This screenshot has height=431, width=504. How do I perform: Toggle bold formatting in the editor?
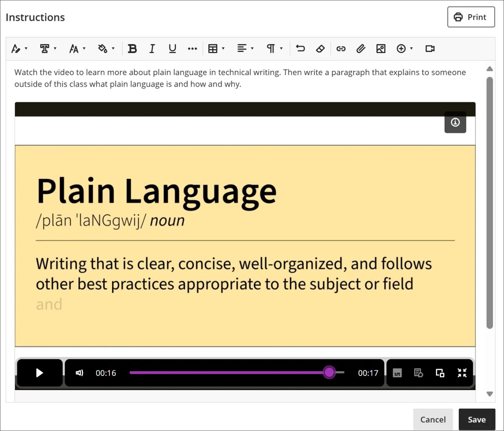point(132,48)
